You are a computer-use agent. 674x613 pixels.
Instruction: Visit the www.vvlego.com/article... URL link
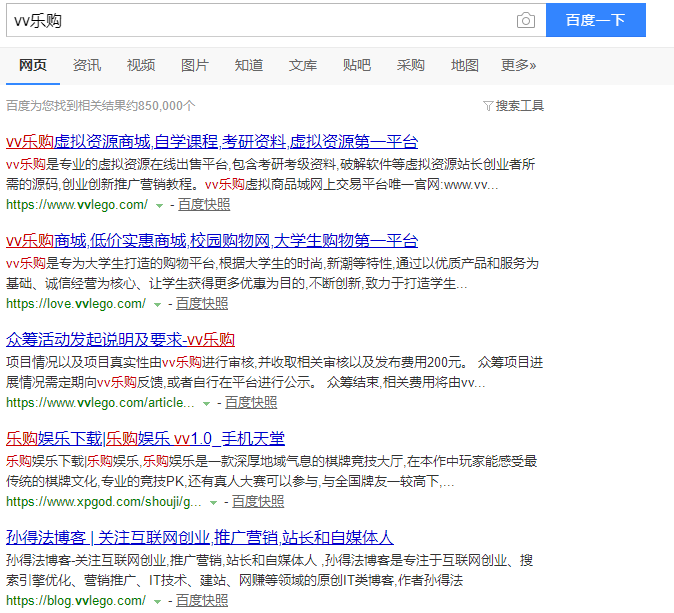pyautogui.click(x=100, y=403)
